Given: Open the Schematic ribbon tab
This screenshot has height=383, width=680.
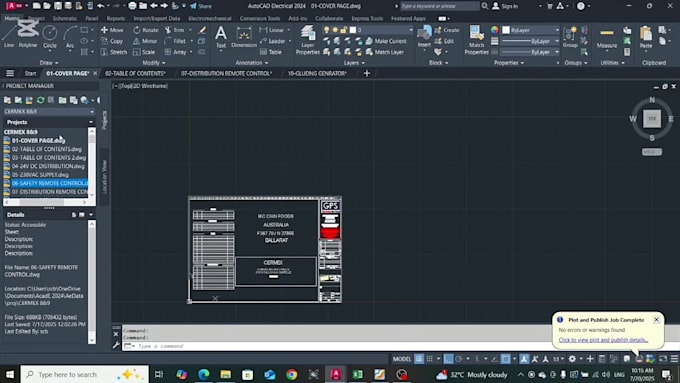Looking at the screenshot, I should tap(64, 19).
